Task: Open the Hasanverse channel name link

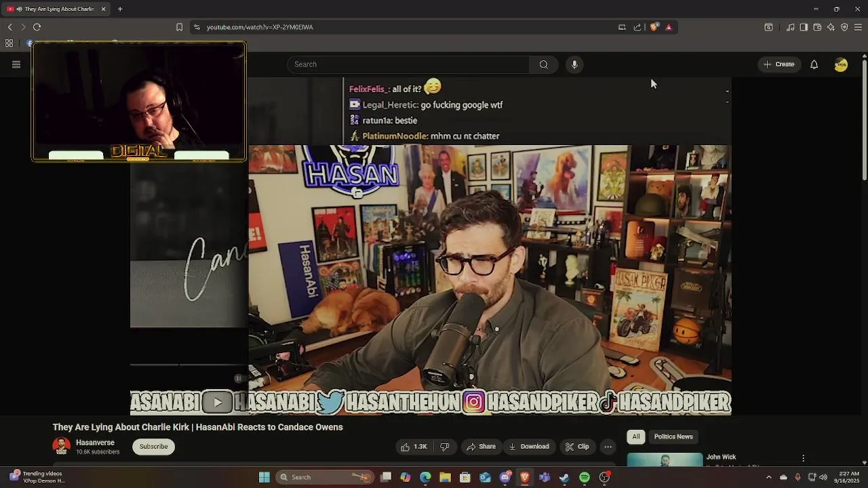Action: click(95, 443)
